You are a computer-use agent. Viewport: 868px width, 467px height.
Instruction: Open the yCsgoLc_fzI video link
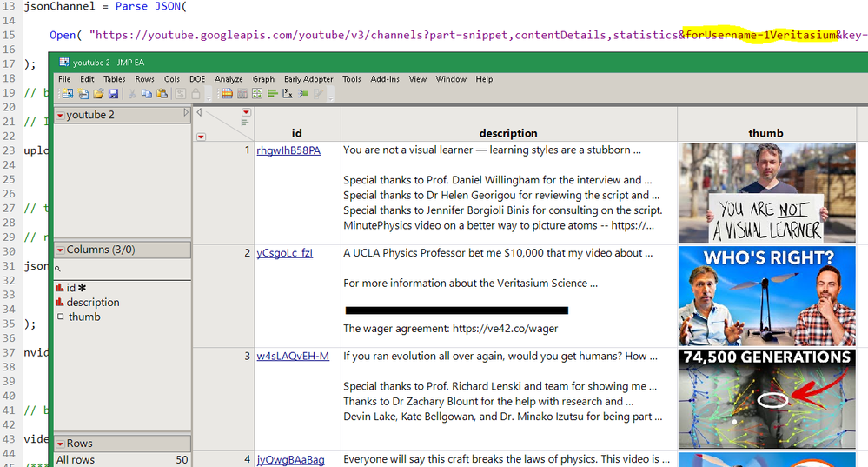pos(284,253)
